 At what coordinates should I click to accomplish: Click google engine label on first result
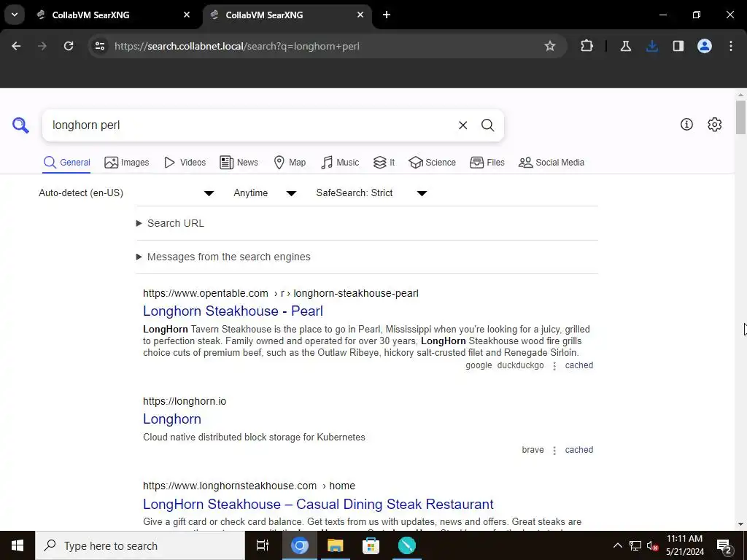(479, 365)
